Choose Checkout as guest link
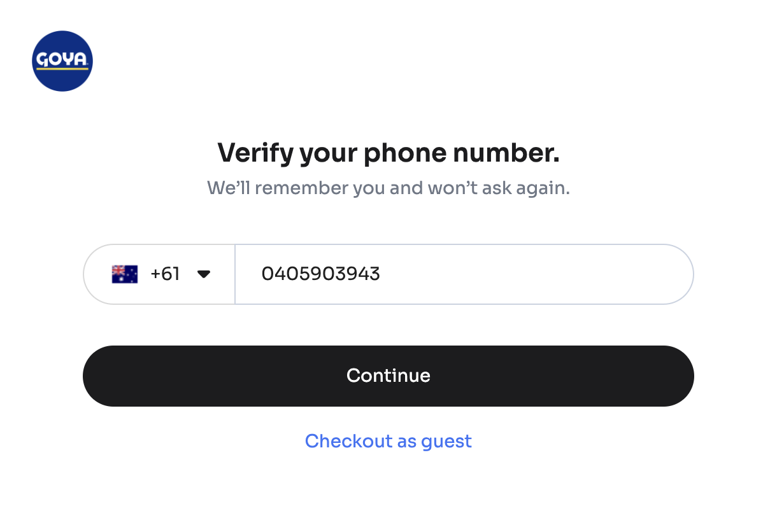 click(388, 441)
